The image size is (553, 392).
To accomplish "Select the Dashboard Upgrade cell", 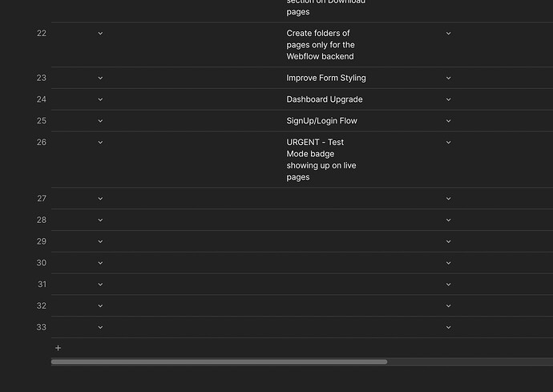I will click(x=324, y=100).
